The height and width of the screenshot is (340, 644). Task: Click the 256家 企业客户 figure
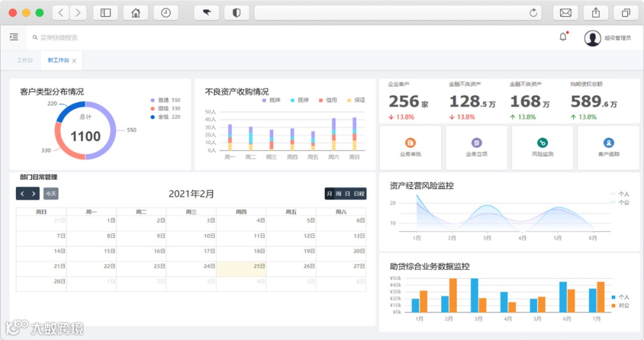tap(408, 101)
